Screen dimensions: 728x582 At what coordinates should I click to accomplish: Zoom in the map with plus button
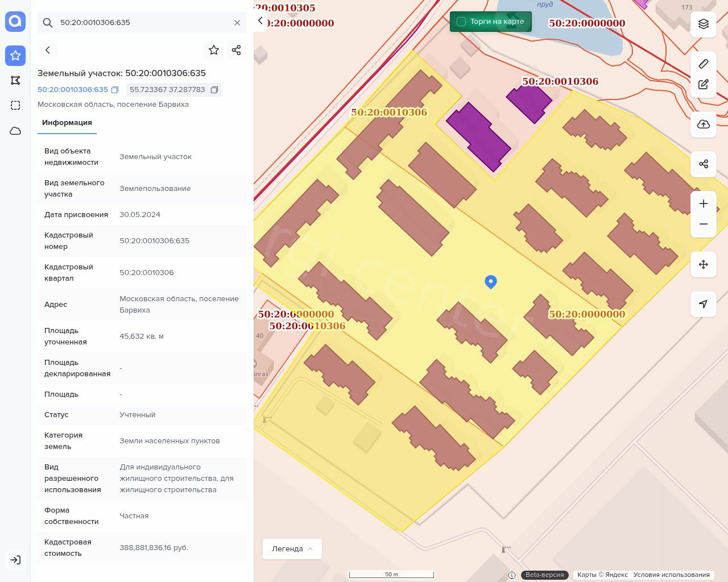click(703, 203)
